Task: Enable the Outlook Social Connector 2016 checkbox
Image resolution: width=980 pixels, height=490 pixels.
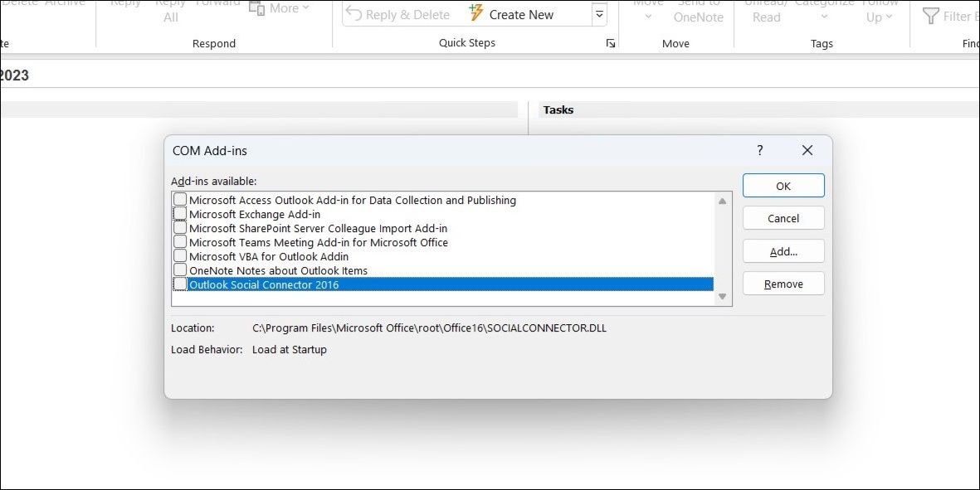Action: (x=180, y=284)
